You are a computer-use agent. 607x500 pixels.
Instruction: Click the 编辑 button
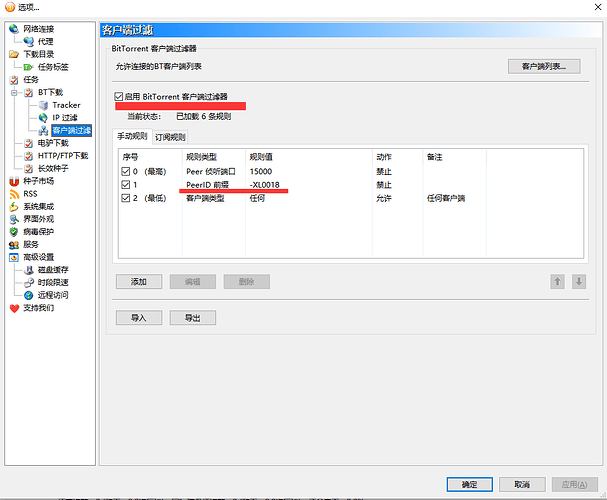pos(192,282)
